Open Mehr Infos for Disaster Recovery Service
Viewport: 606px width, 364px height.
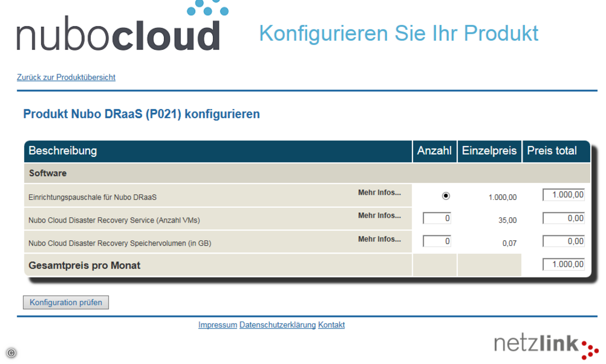click(379, 215)
